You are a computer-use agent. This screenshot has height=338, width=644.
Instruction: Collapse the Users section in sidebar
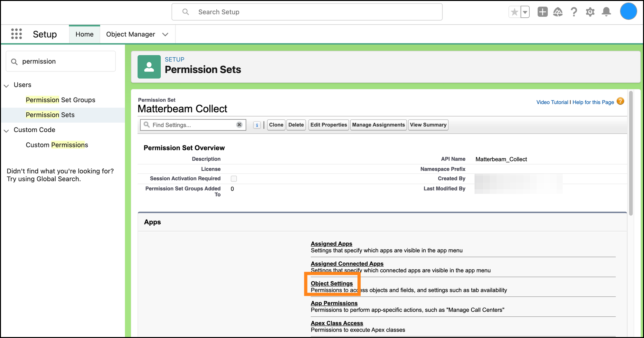pos(6,86)
